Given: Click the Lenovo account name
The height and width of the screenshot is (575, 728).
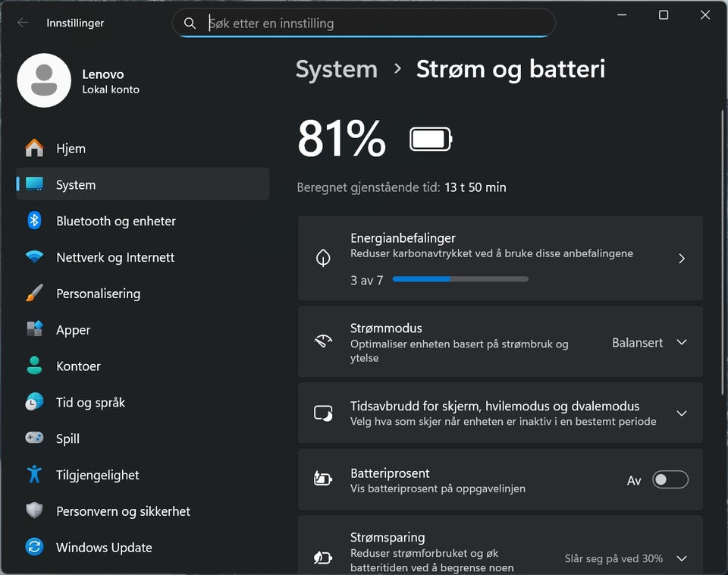Looking at the screenshot, I should 103,74.
